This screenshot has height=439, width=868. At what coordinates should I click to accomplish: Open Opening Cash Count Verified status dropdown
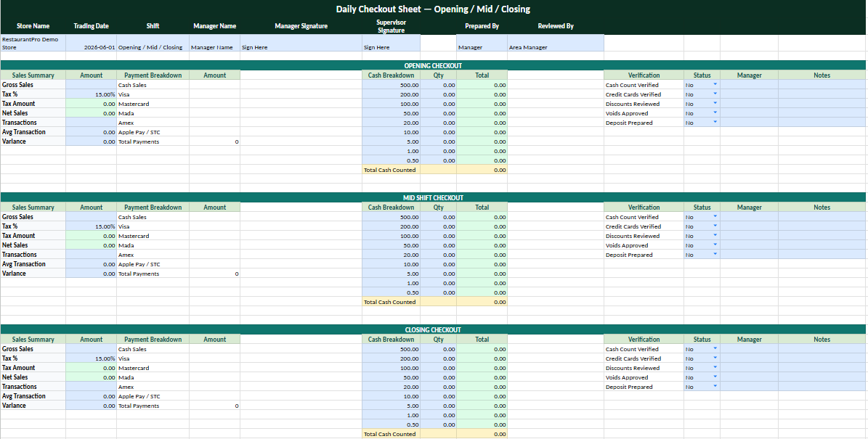click(x=715, y=85)
